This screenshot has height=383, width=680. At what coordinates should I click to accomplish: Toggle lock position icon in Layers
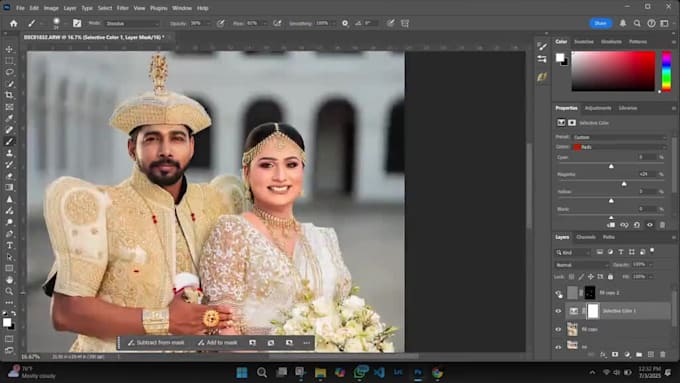point(591,276)
